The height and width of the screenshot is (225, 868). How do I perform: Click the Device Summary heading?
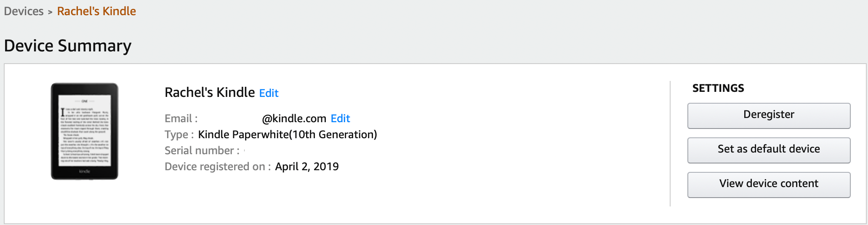click(x=68, y=46)
